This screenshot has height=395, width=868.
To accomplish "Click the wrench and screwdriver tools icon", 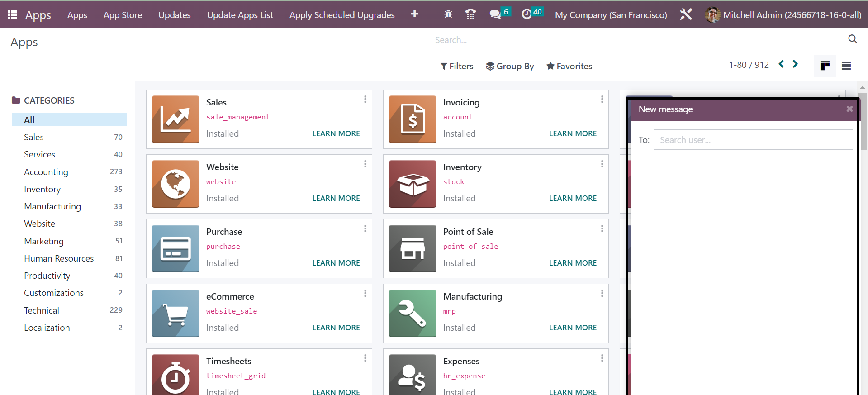I will pyautogui.click(x=686, y=14).
